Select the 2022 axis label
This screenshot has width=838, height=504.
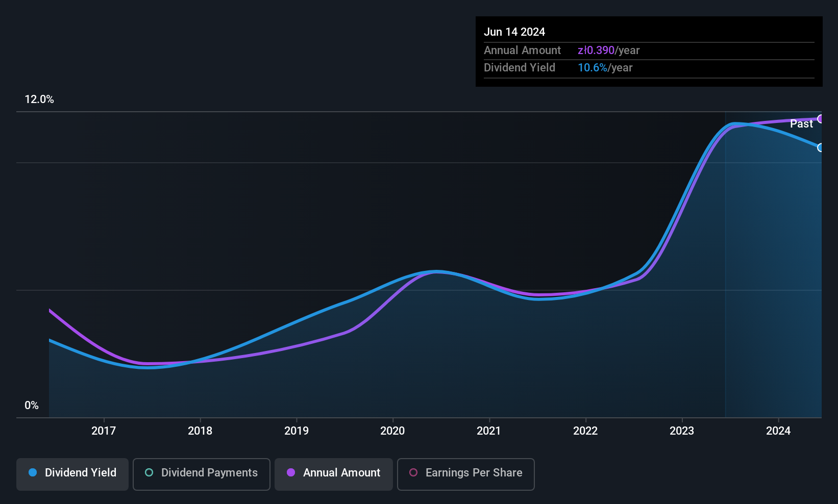(585, 431)
